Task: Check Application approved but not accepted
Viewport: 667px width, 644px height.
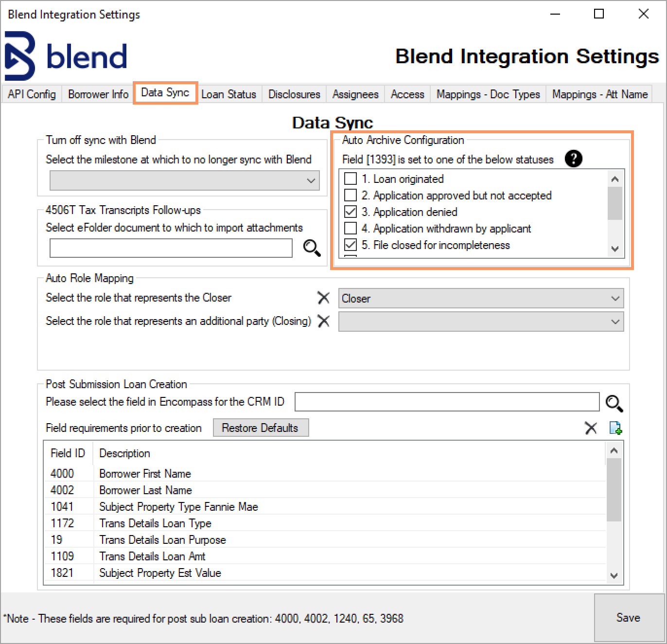Action: pyautogui.click(x=351, y=196)
